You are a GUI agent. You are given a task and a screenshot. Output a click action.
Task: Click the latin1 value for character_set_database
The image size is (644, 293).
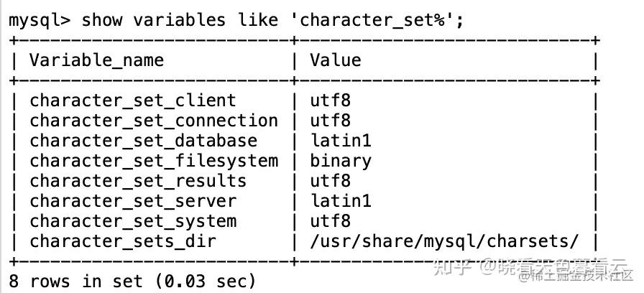click(x=341, y=141)
